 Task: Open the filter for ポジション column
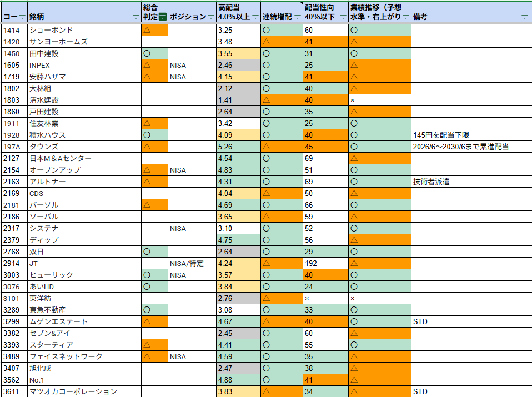pos(210,17)
